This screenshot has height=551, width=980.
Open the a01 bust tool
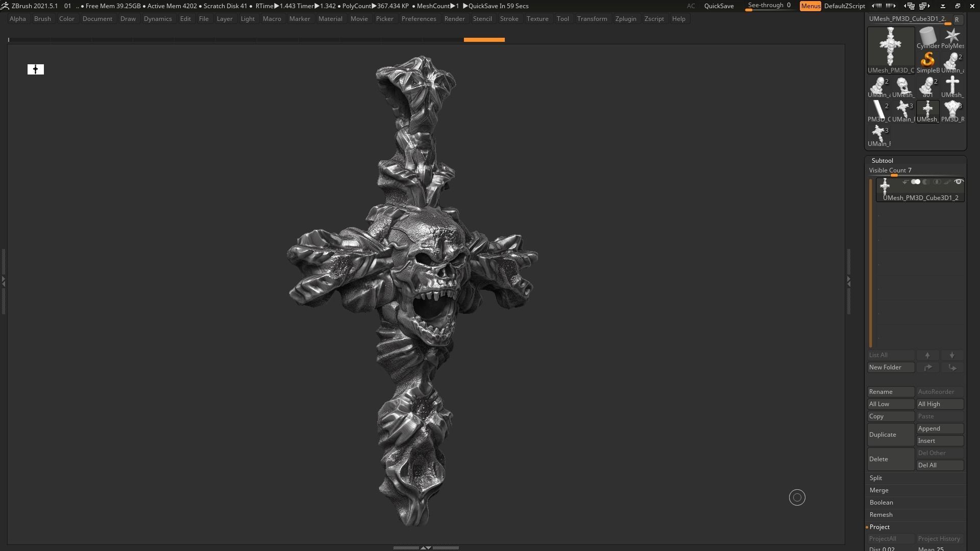pos(927,87)
